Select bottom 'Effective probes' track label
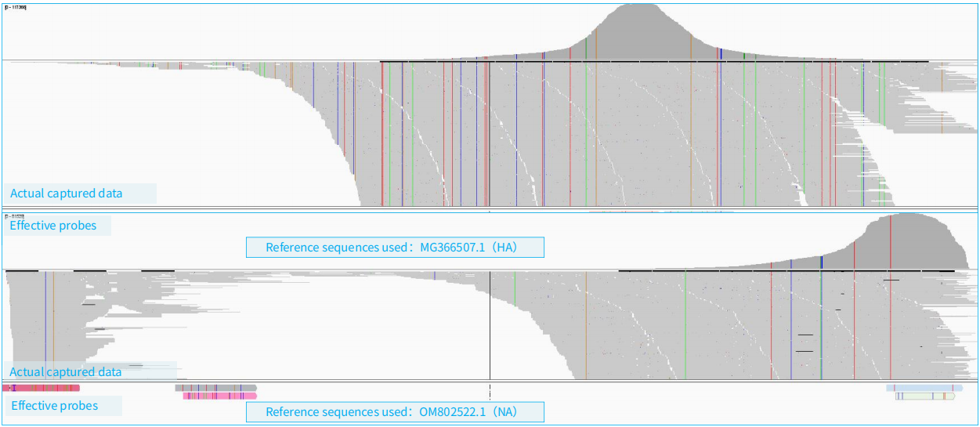 click(x=55, y=406)
